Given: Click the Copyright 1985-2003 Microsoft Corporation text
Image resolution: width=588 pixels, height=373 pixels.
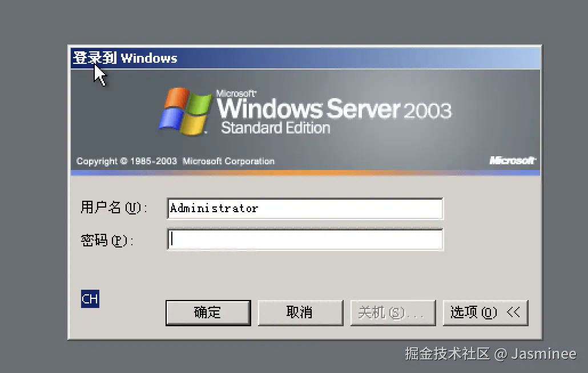Looking at the screenshot, I should [175, 161].
